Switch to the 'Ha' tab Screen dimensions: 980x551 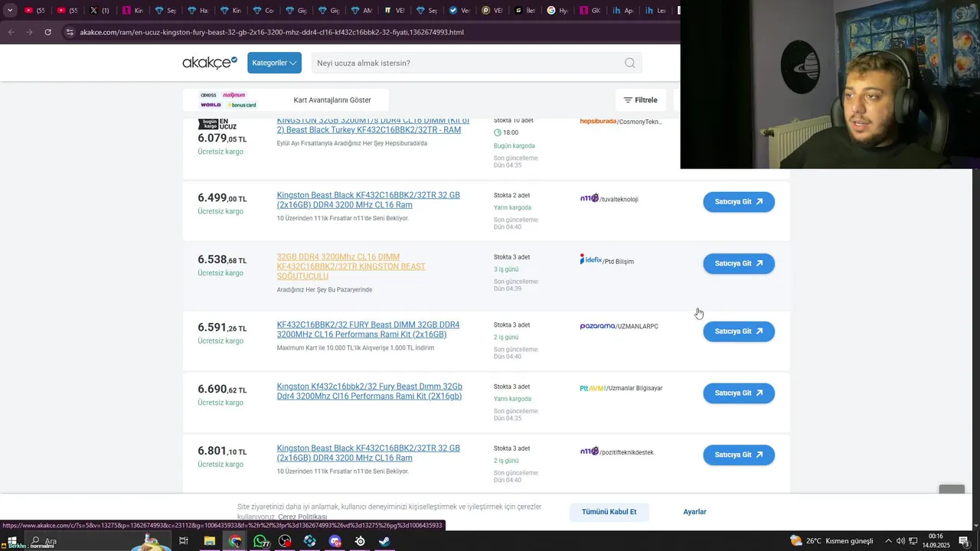point(197,11)
